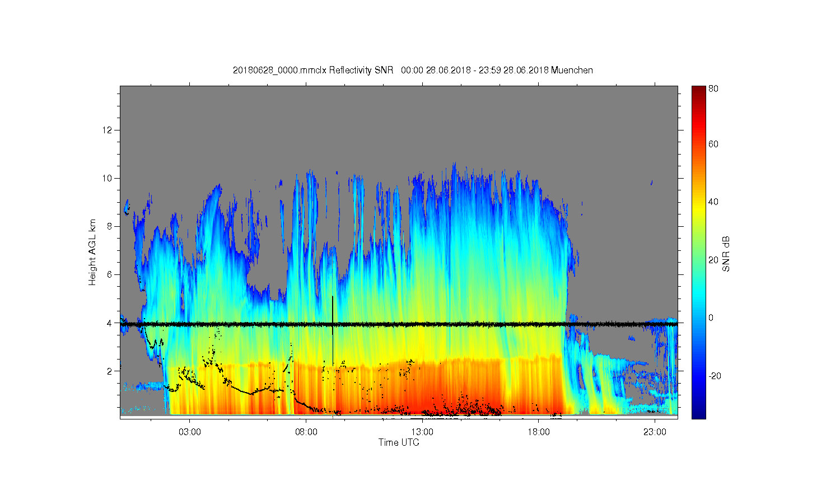Click the height tick label 8
Image resolution: width=840 pixels, height=504 pixels.
click(x=110, y=226)
